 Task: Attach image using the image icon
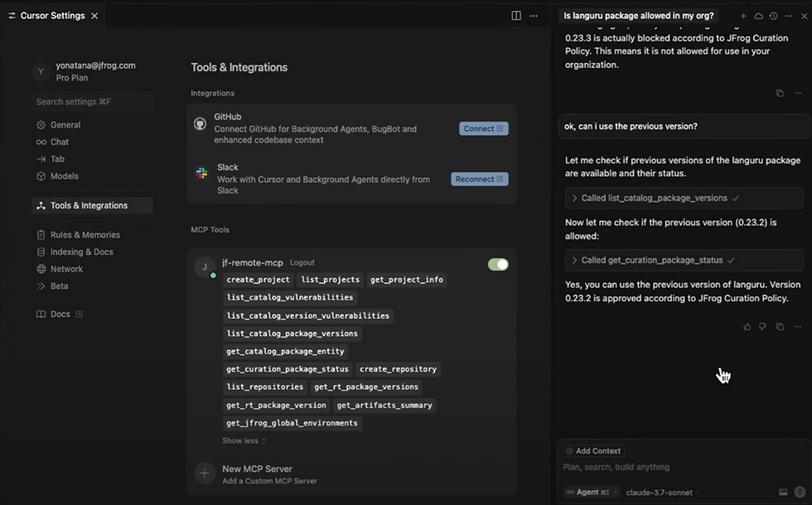coord(783,492)
